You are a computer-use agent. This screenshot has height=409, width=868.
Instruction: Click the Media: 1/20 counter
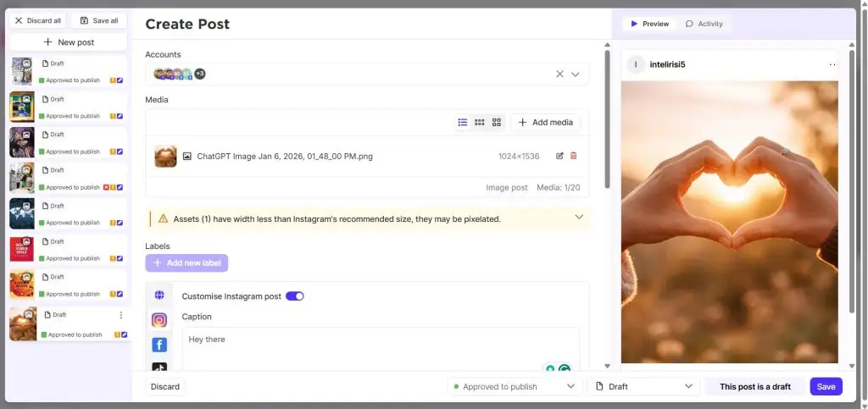point(559,187)
